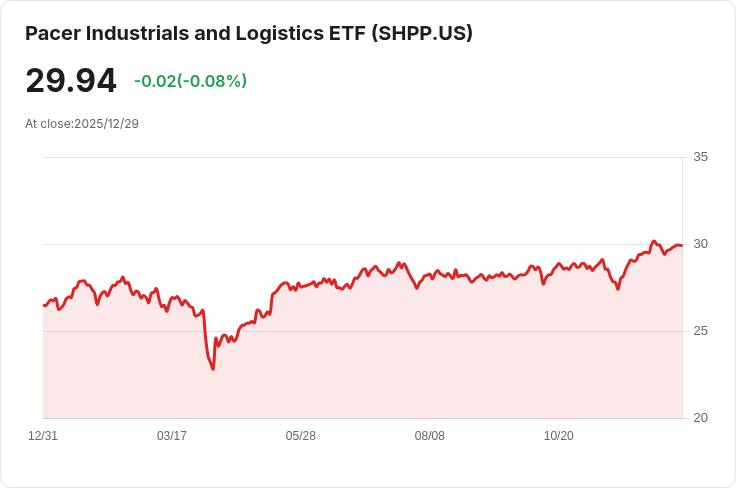This screenshot has width=736, height=488.
Task: Click the At close:2025/12/29 timestamp
Action: click(82, 124)
